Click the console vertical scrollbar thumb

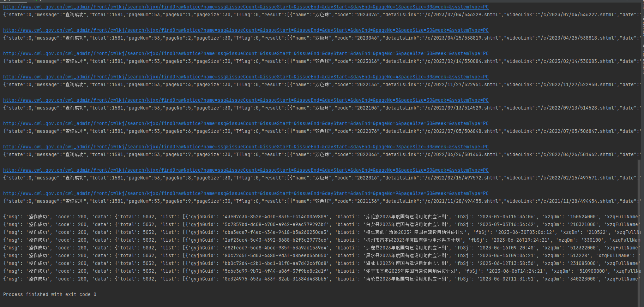pyautogui.click(x=638, y=233)
